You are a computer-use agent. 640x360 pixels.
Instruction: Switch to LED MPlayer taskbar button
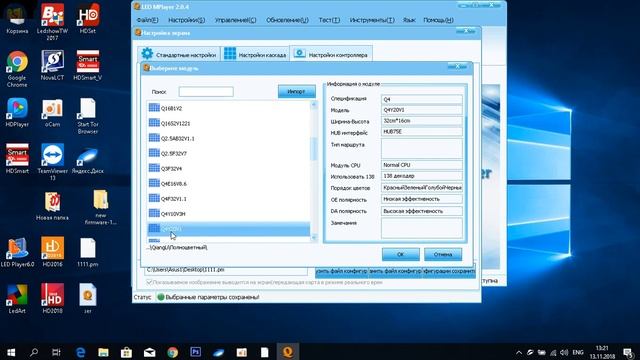288,352
